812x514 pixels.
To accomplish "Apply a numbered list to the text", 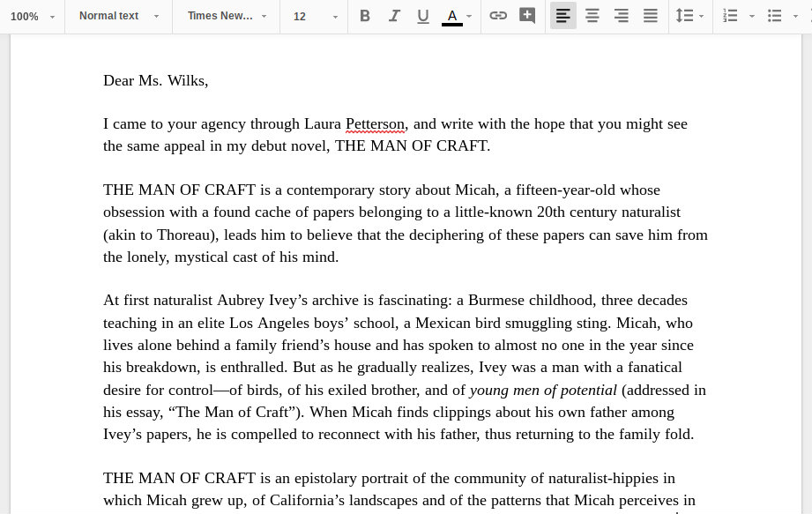I will click(729, 15).
